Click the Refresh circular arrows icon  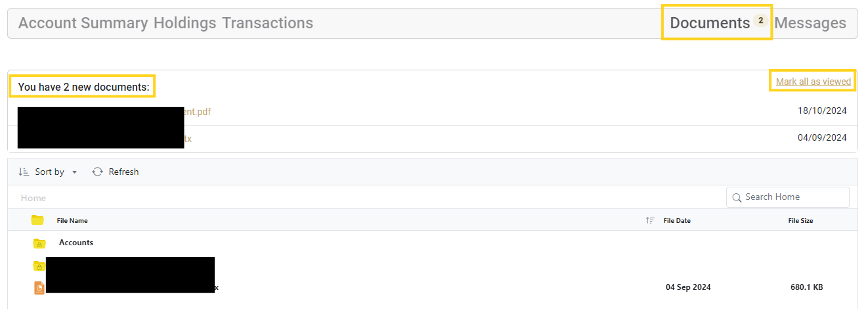[x=97, y=172]
